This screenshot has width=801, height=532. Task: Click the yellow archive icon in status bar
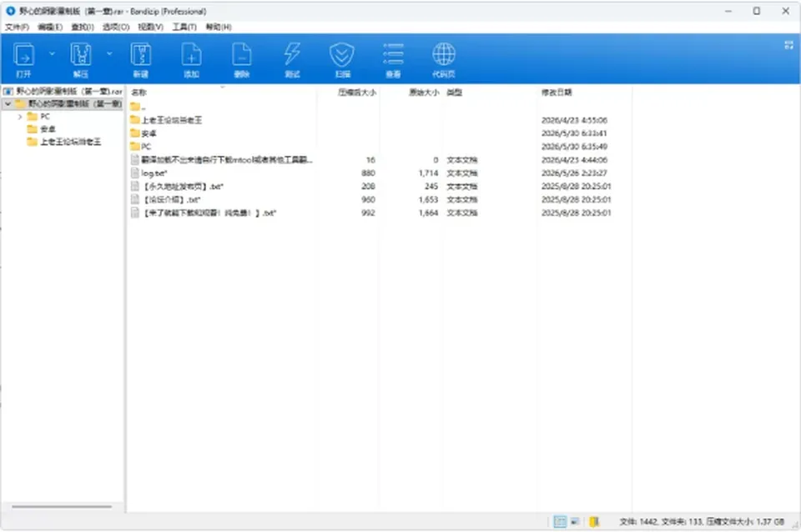[593, 521]
